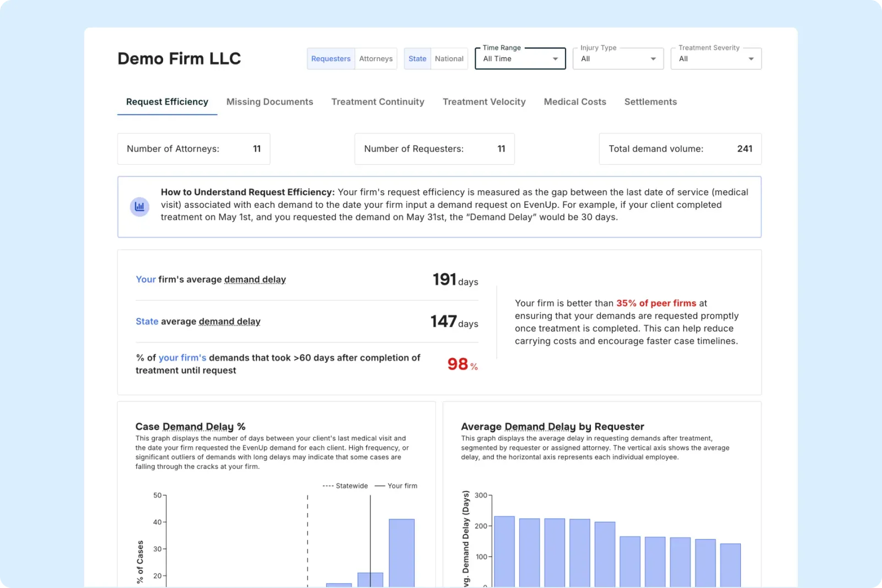
Task: Open the Time Range dropdown
Action: click(520, 59)
